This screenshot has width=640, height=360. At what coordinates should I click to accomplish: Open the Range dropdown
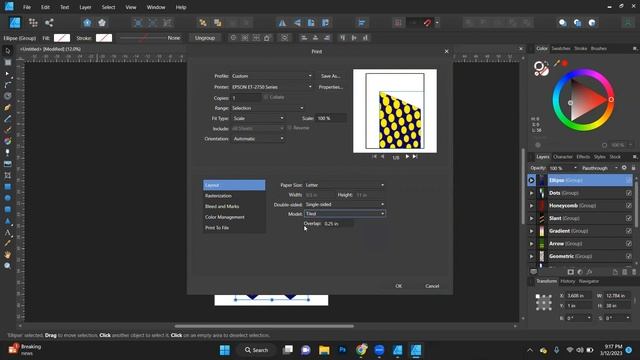pyautogui.click(x=267, y=108)
